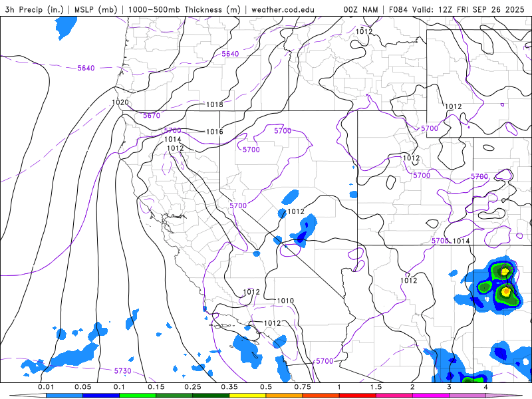The image size is (532, 399).
Task: Click the "F084" forecast hour label
Action: click(x=398, y=9)
